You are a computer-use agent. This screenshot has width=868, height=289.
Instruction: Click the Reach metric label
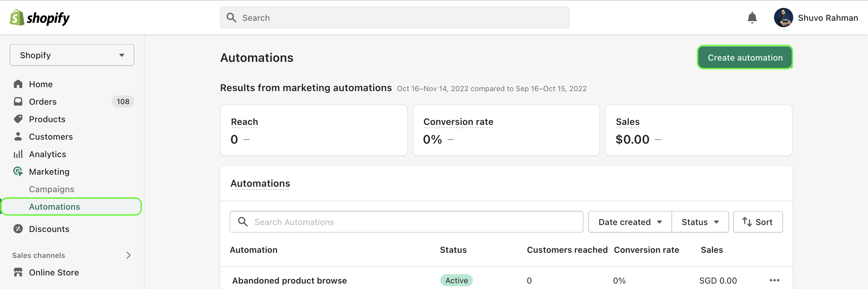[x=244, y=122]
